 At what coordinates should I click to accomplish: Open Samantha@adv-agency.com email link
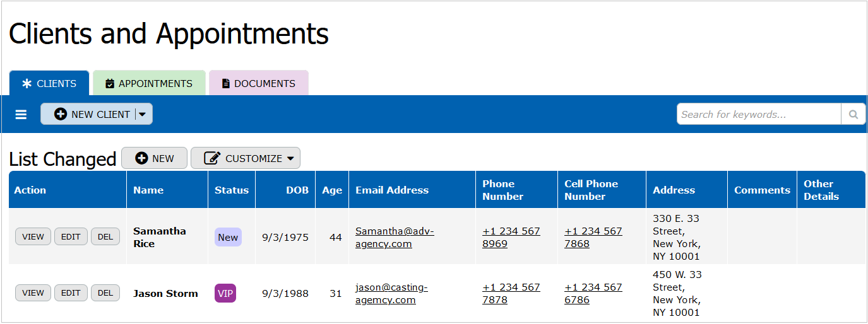[394, 238]
